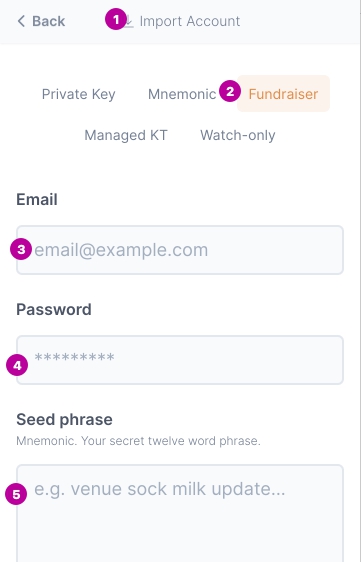Open the Watch-only tab

(238, 135)
